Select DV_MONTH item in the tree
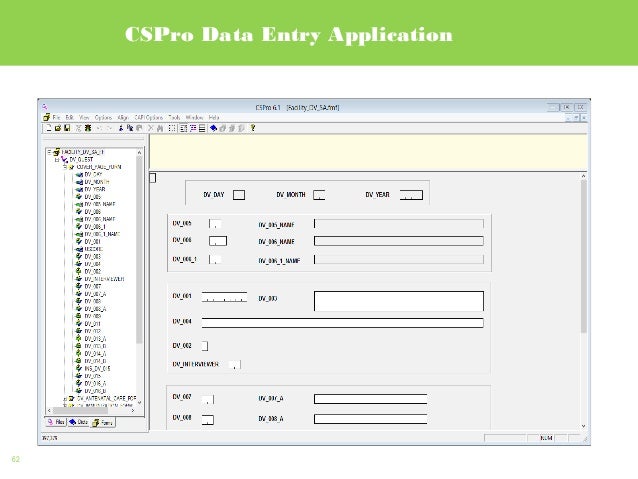 tap(96, 182)
